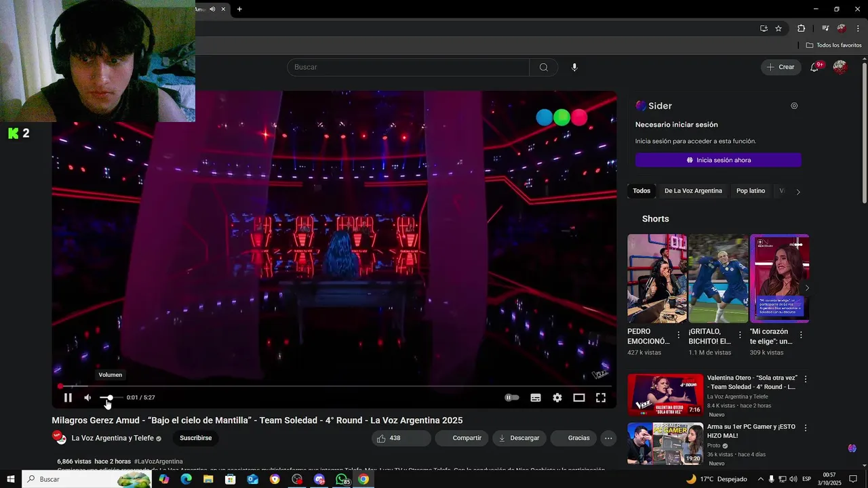The width and height of the screenshot is (868, 488).
Task: Start voice search with the microphone icon
Action: (x=574, y=67)
